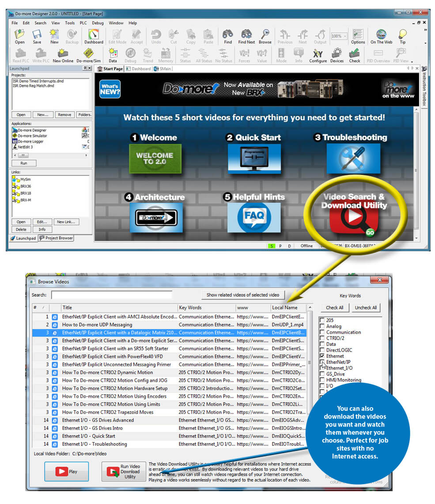
Task: Create a new project with the New icon
Action: [54, 36]
